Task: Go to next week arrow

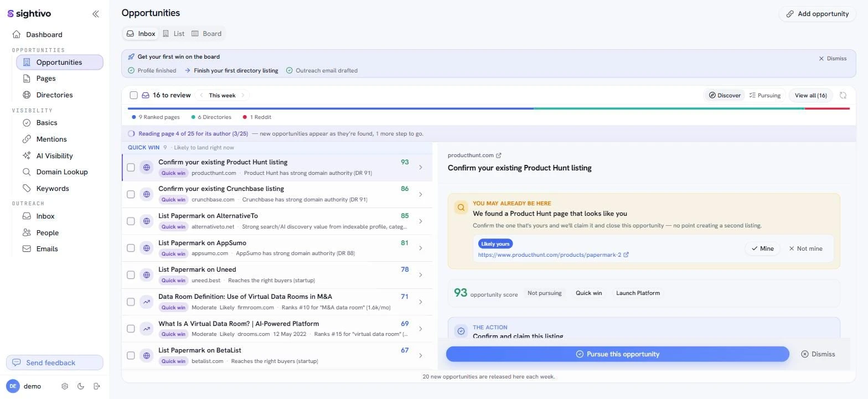Action: pos(242,95)
